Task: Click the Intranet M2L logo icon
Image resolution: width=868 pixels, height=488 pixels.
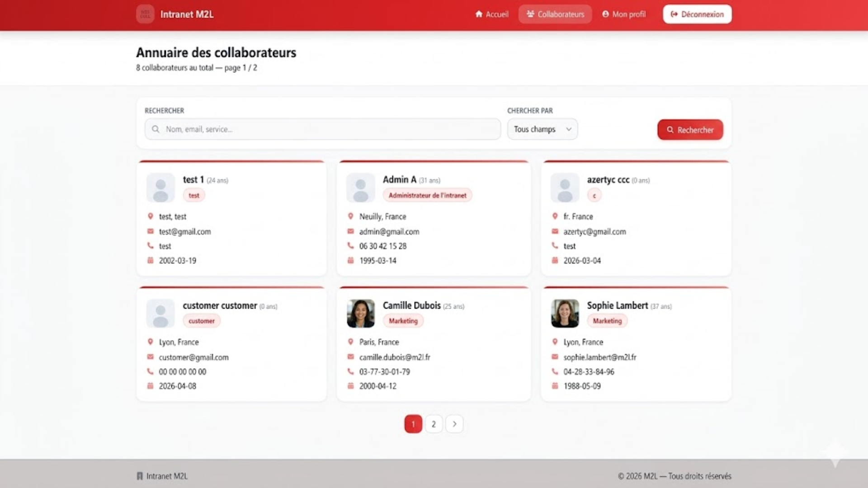Action: coord(145,14)
